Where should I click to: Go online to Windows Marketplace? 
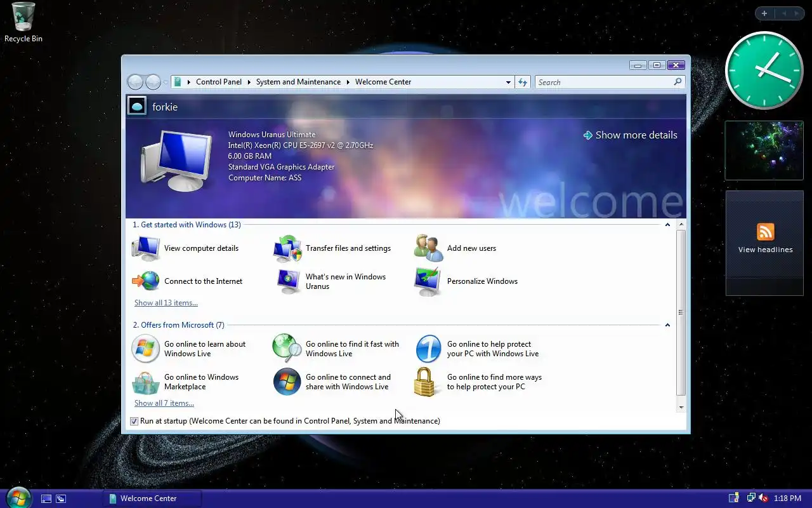point(185,382)
